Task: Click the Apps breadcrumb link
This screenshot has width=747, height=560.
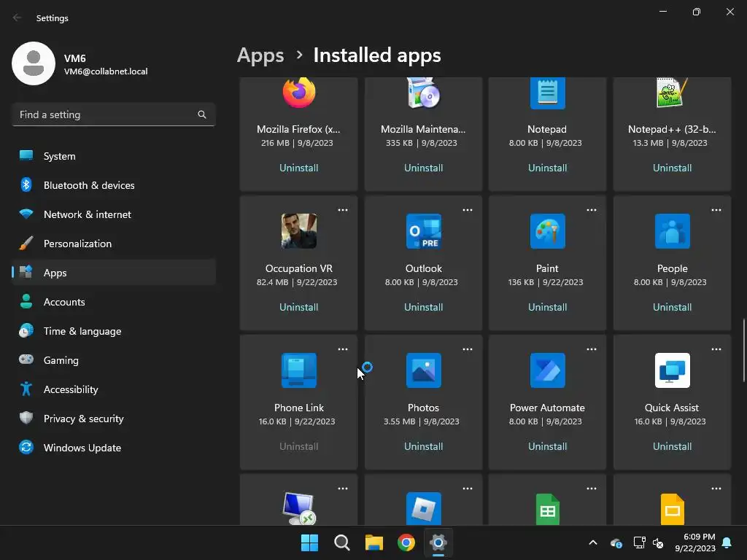Action: click(260, 55)
